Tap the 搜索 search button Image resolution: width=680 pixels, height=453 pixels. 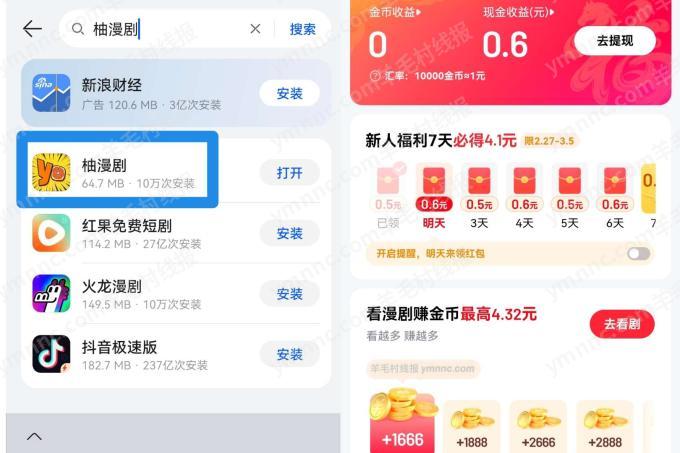(302, 29)
